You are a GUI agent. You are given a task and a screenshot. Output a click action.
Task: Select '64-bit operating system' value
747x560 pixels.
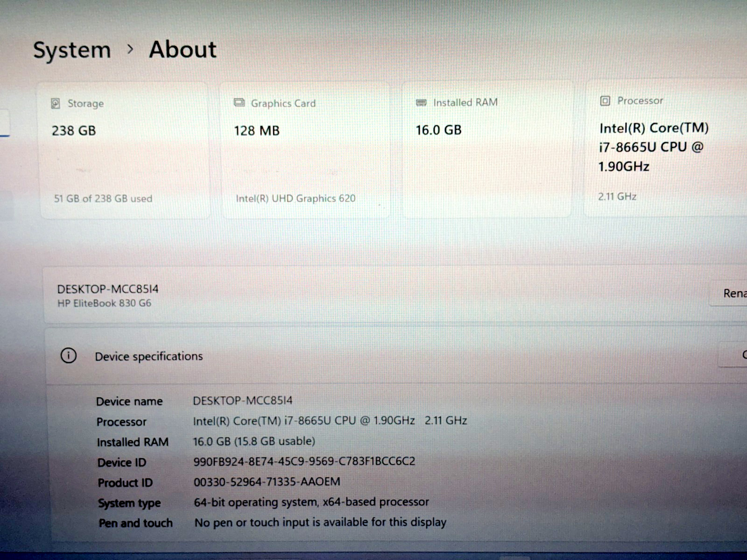coord(311,502)
